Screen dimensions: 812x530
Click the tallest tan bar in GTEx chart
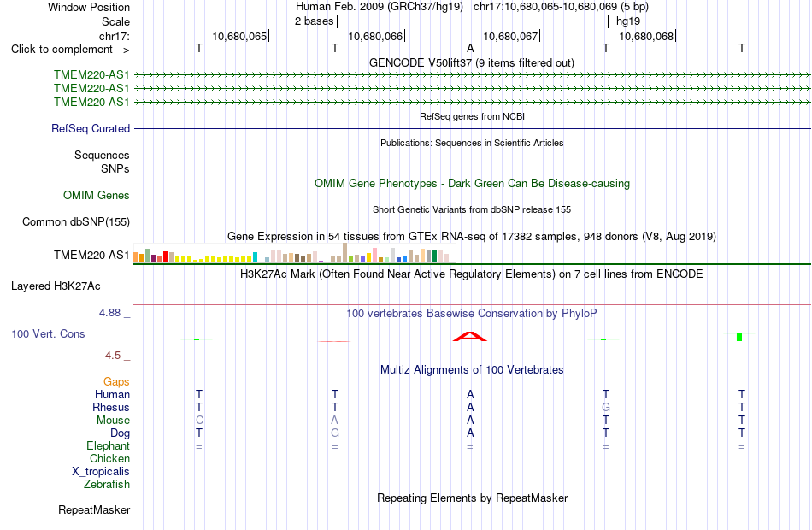pos(345,253)
